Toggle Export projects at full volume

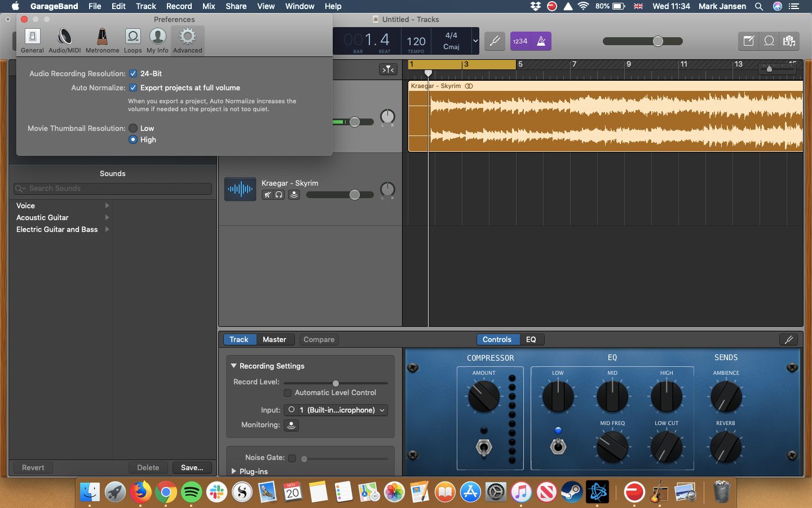coord(133,87)
